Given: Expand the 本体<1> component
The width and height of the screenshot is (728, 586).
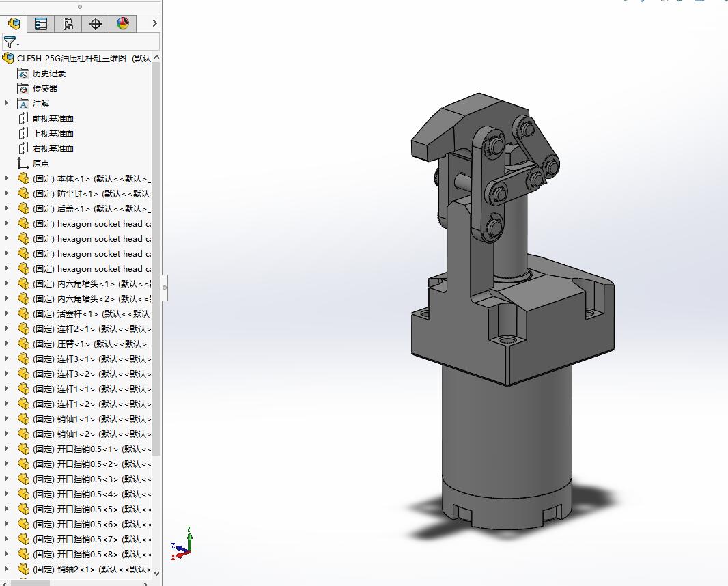Looking at the screenshot, I should (7, 178).
